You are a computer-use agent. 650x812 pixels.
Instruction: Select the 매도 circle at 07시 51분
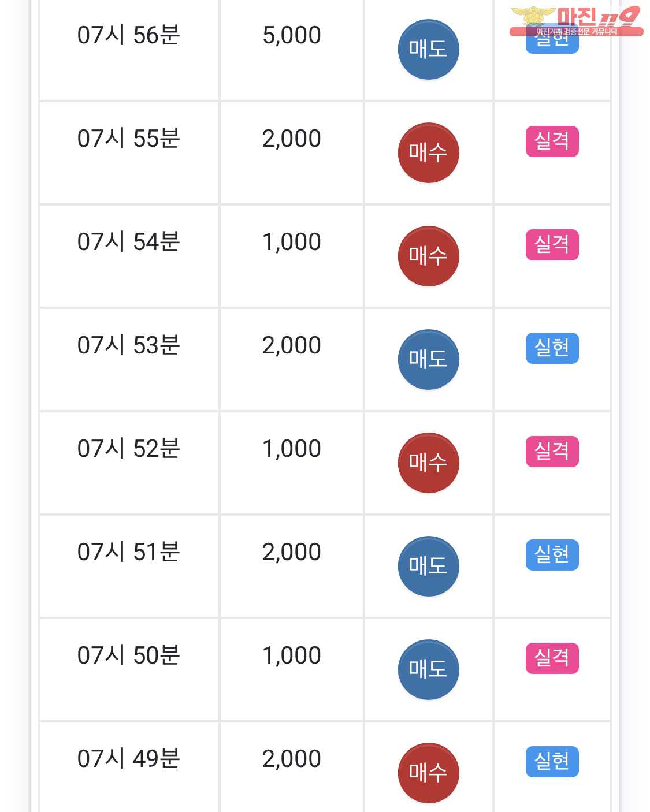click(x=428, y=566)
